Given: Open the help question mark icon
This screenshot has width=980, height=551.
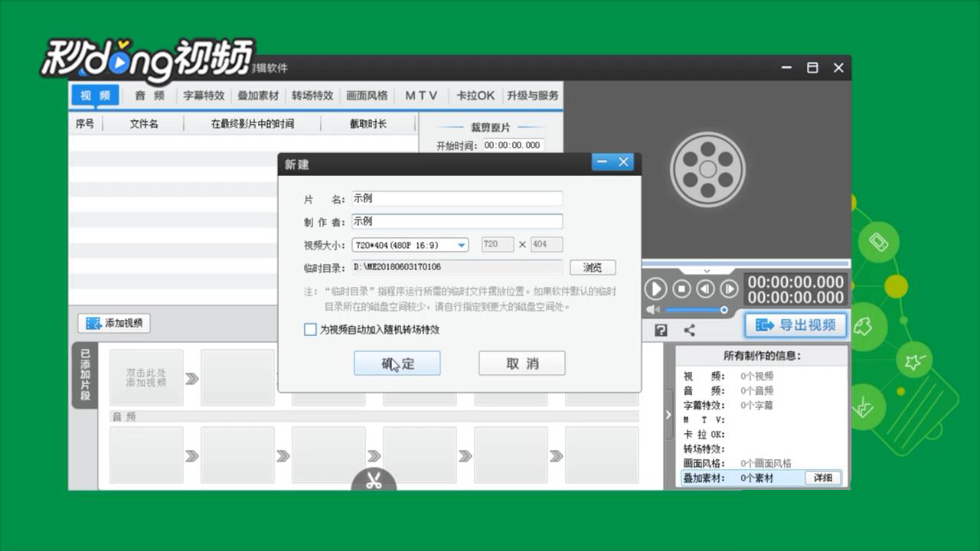Looking at the screenshot, I should (x=661, y=330).
